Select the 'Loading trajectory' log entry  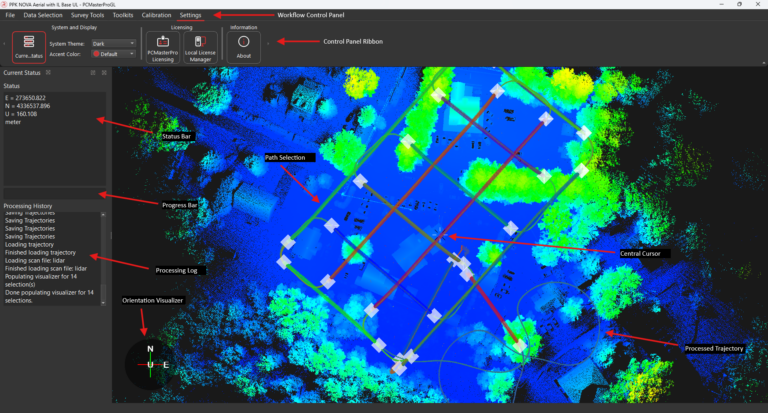(29, 244)
